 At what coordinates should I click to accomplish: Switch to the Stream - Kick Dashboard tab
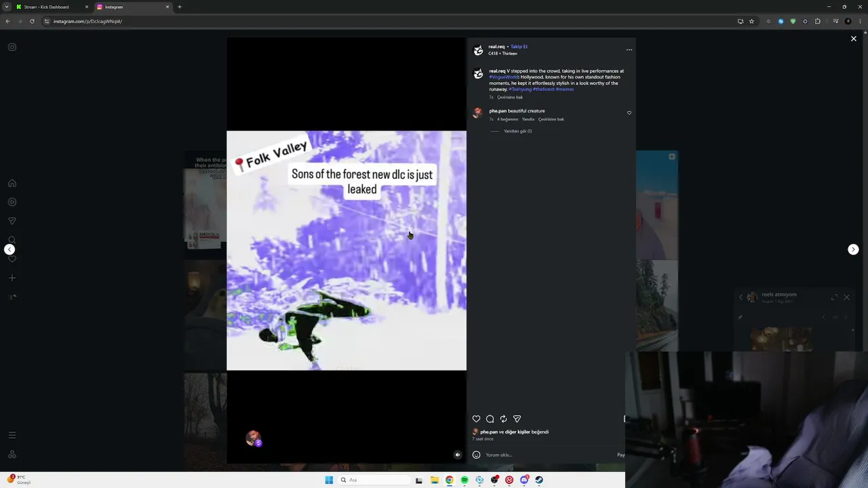point(52,7)
